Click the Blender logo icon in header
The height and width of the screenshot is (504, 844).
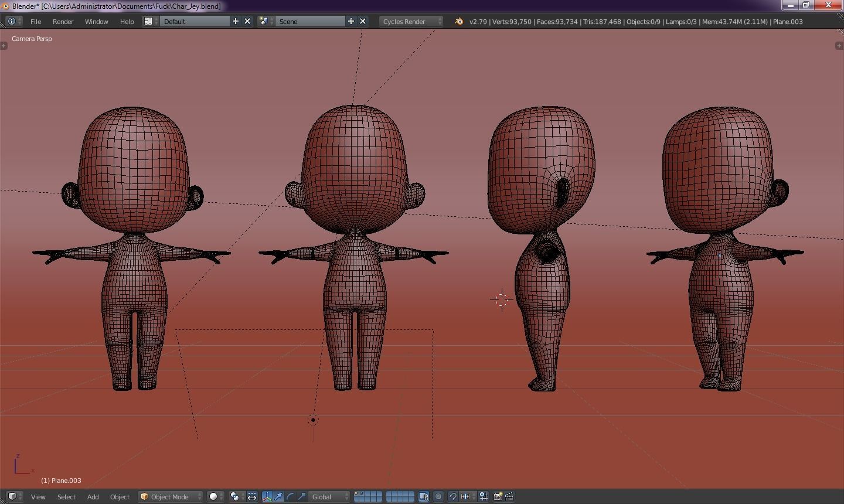click(458, 21)
